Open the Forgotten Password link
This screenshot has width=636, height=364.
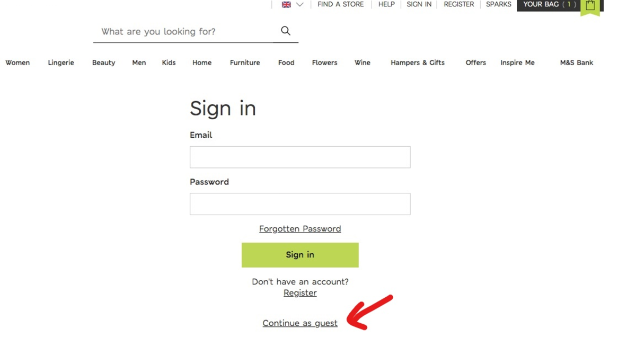[300, 229]
